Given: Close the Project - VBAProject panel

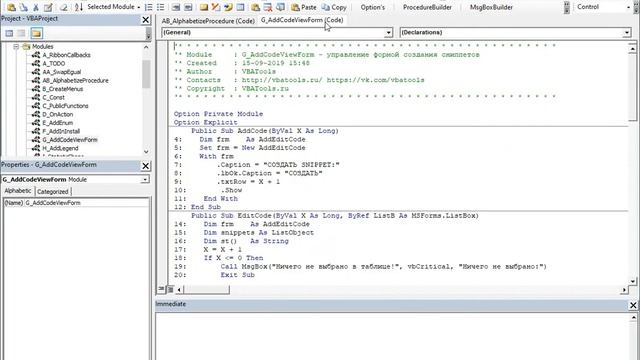Looking at the screenshot, I should (x=146, y=20).
